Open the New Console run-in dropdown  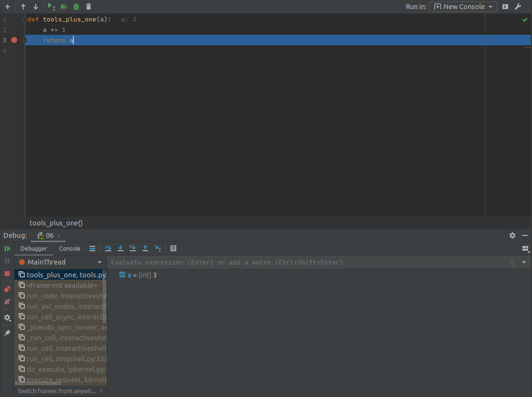point(463,7)
